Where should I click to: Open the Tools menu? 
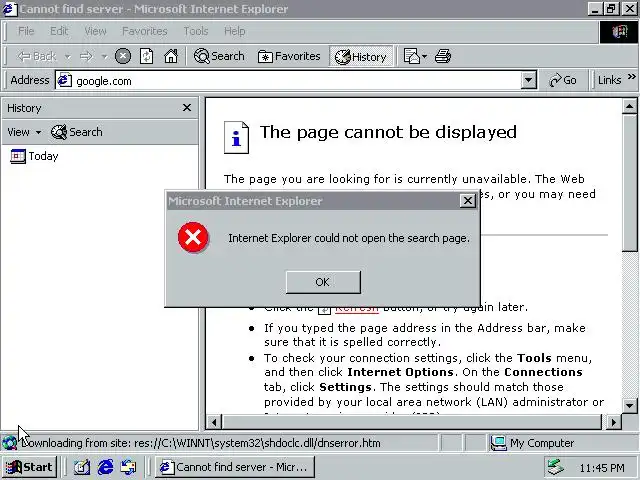click(x=196, y=31)
